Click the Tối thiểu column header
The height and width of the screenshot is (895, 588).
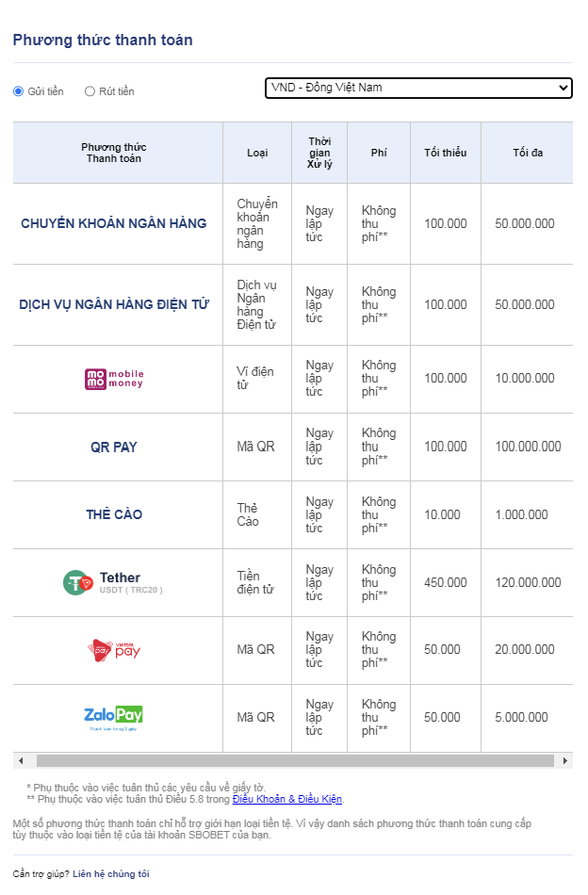446,153
